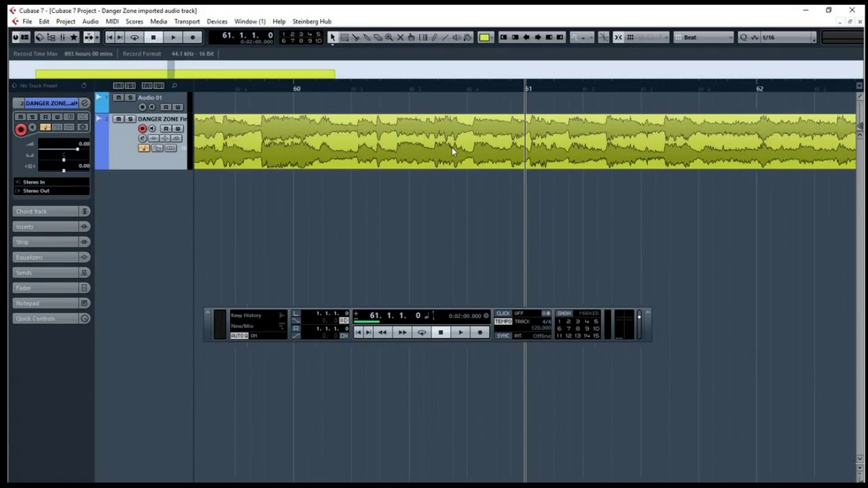This screenshot has width=868, height=488.
Task: Open the Media star icon
Action: pyautogui.click(x=74, y=37)
